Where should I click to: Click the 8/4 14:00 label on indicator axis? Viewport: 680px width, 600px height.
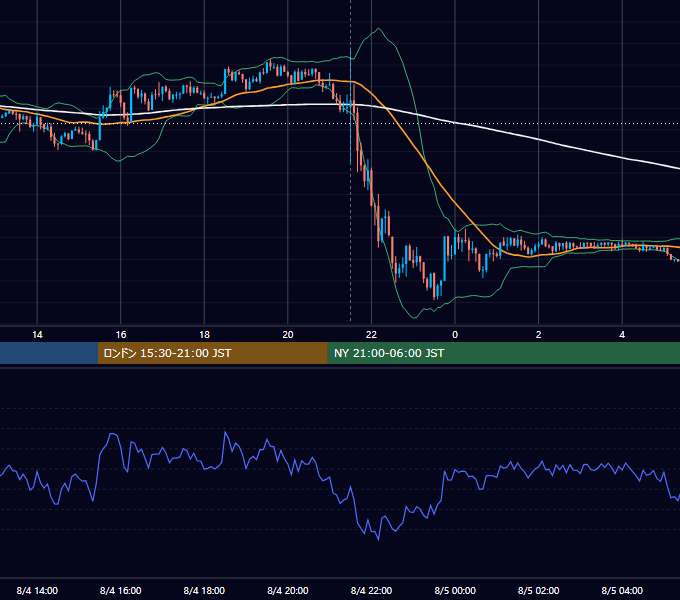(x=37, y=591)
